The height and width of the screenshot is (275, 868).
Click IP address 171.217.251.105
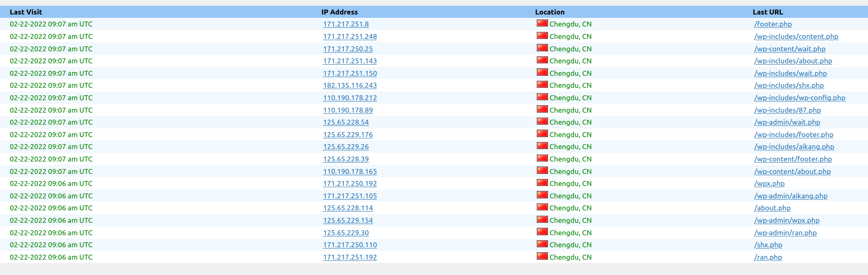350,196
